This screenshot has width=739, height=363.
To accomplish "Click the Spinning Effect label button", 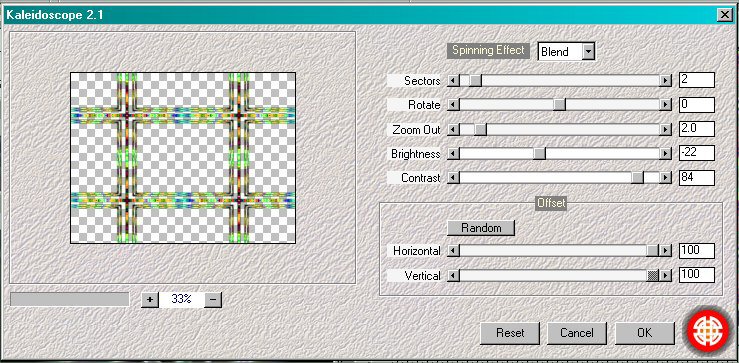I will [488, 50].
